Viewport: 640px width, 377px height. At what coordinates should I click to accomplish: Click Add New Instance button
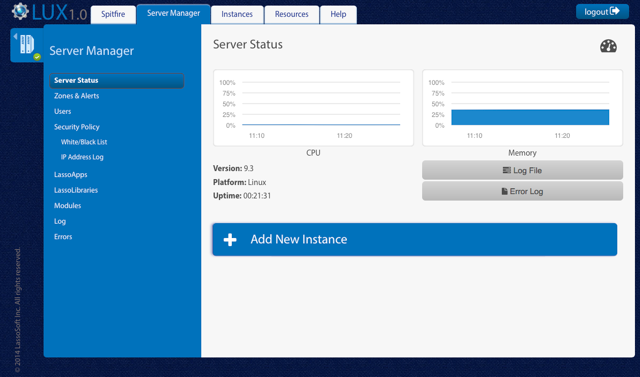pos(415,240)
